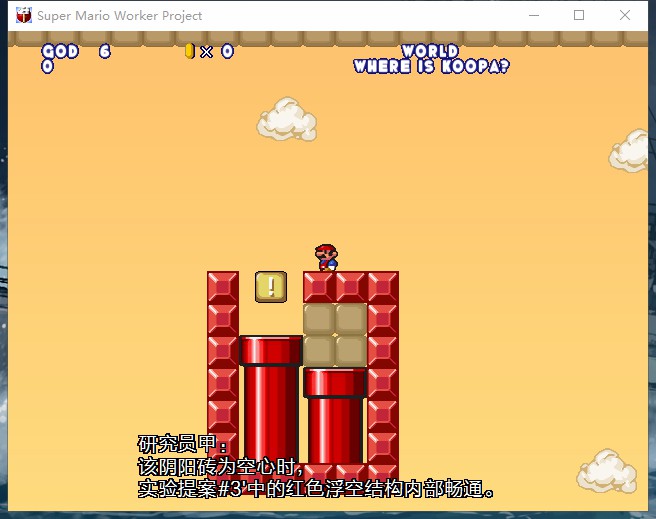Minimize the Super Mario Worker Project window

[534, 15]
